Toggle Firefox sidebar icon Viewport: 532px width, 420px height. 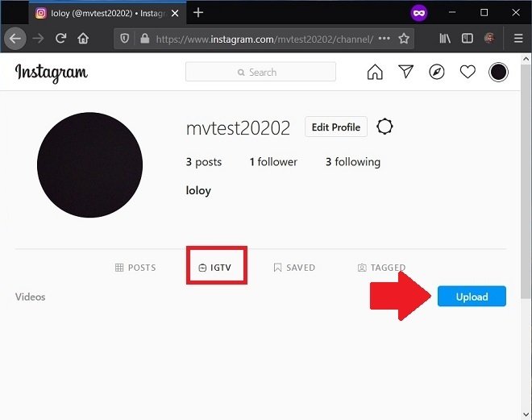468,39
